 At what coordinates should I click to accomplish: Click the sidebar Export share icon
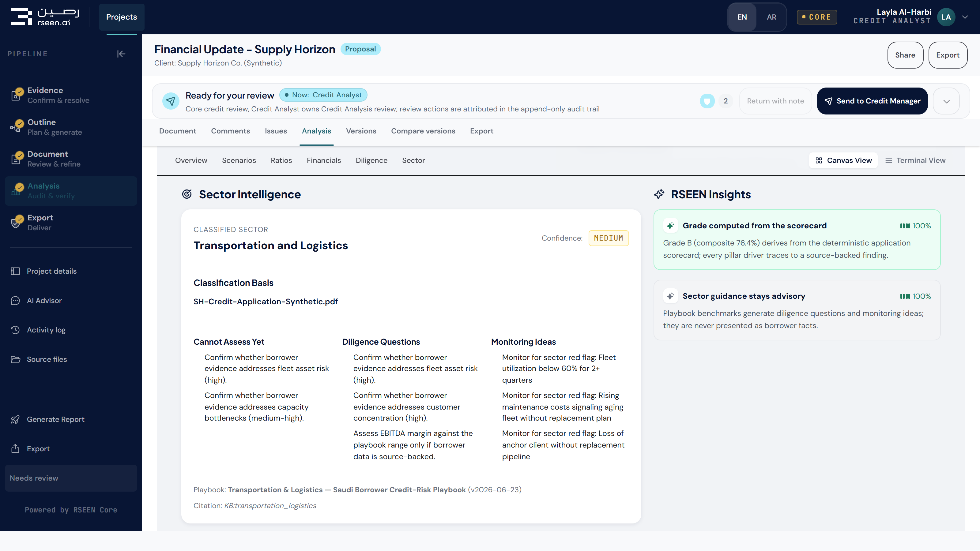(15, 449)
